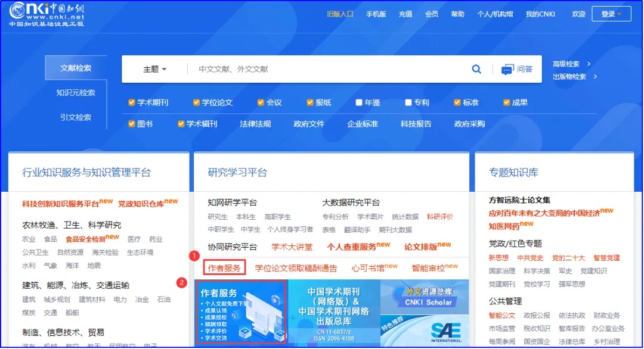This screenshot has width=644, height=349.
Task: Click the CNKI logo
Action: pyautogui.click(x=47, y=14)
